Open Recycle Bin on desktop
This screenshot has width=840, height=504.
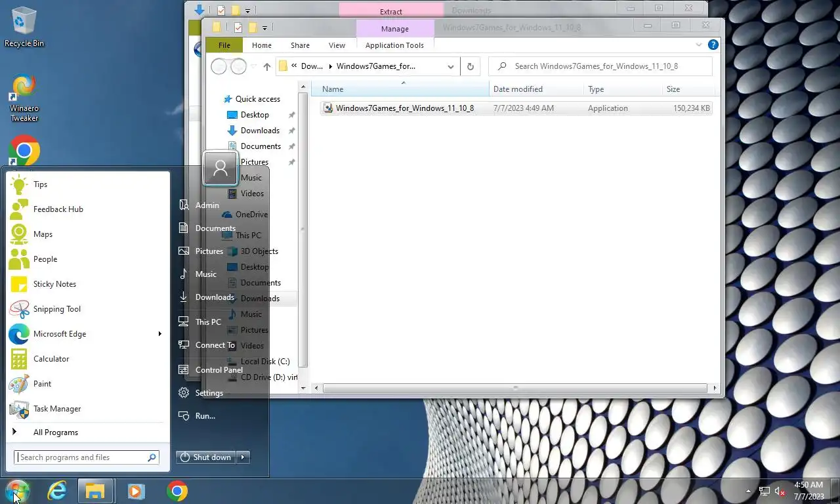[x=24, y=27]
